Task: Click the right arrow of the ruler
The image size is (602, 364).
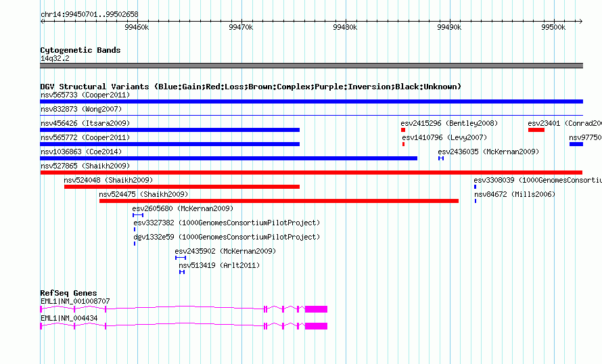Action: tap(580, 22)
